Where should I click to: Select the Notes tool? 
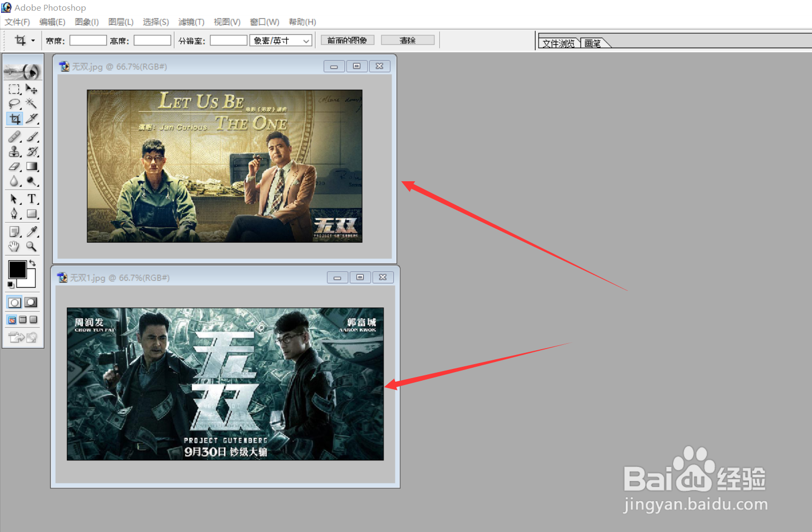(x=14, y=232)
